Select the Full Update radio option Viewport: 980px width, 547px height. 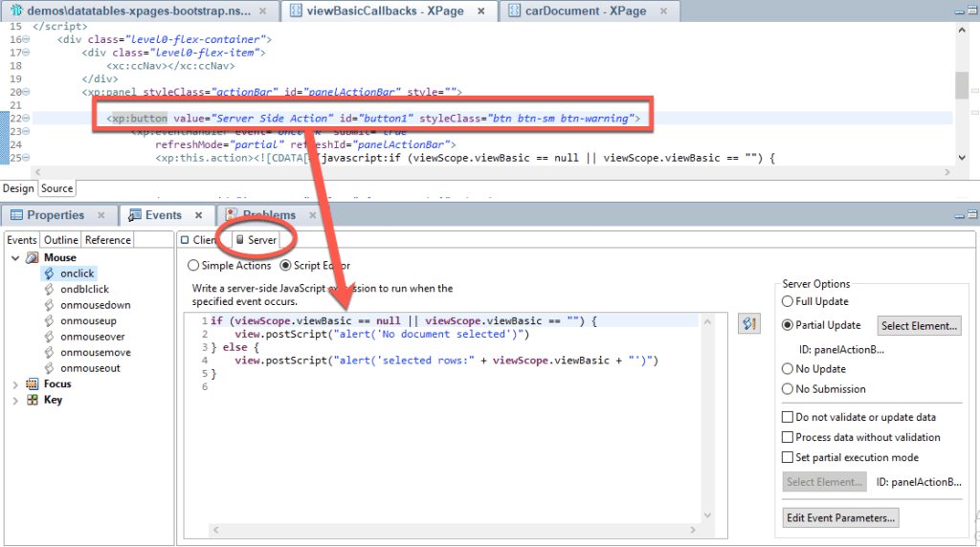789,302
